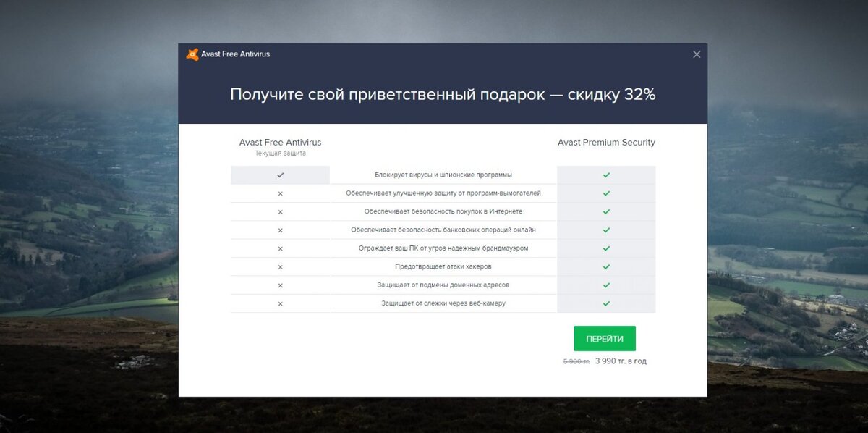Image resolution: width=868 pixels, height=433 pixels.
Task: Click the 32% discount headline
Action: (x=443, y=94)
